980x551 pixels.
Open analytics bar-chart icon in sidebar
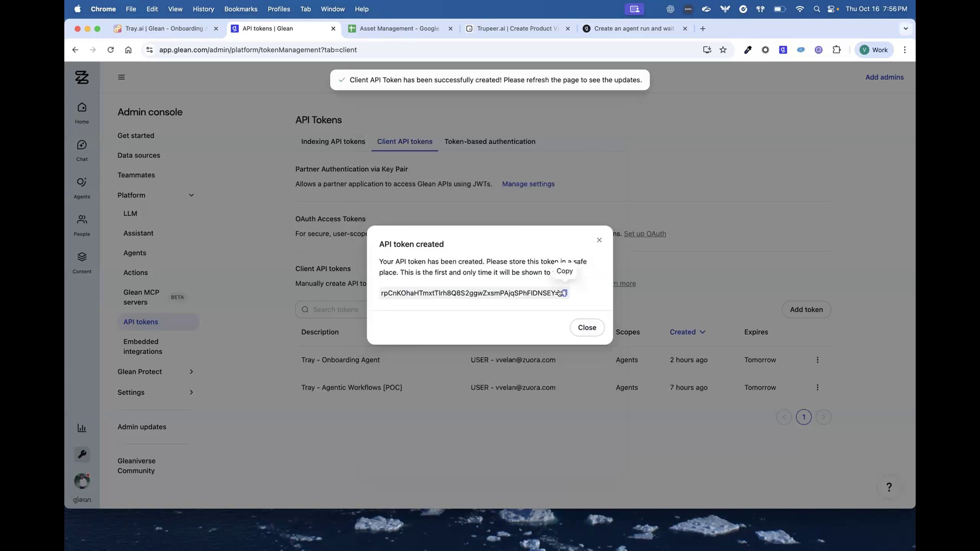(x=82, y=427)
